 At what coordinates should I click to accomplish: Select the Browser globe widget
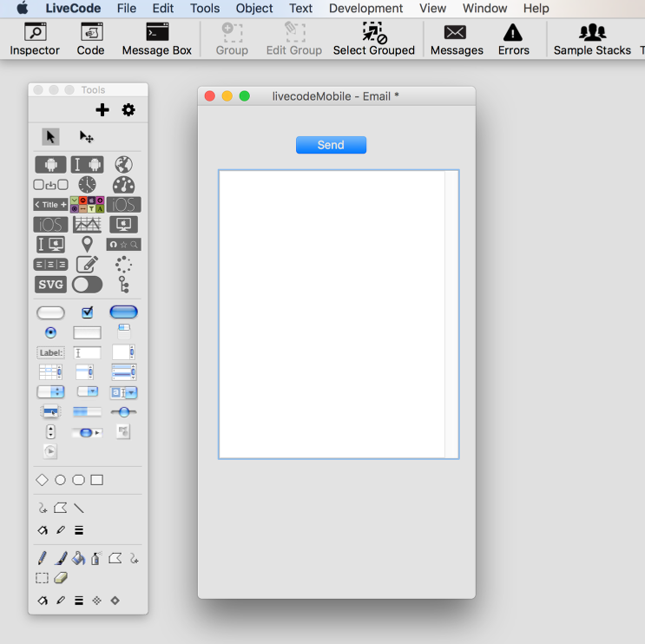(123, 165)
